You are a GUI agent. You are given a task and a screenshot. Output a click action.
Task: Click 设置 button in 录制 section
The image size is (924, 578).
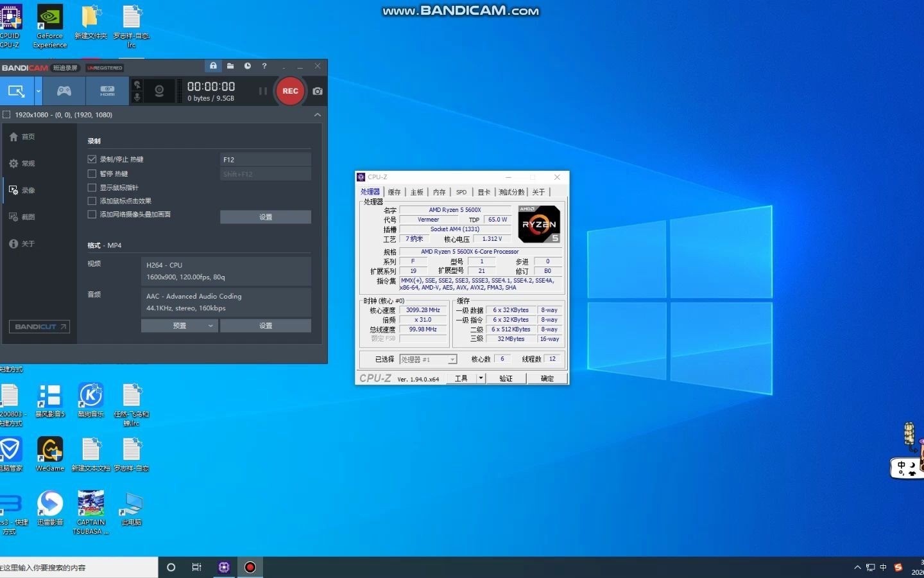click(x=266, y=217)
